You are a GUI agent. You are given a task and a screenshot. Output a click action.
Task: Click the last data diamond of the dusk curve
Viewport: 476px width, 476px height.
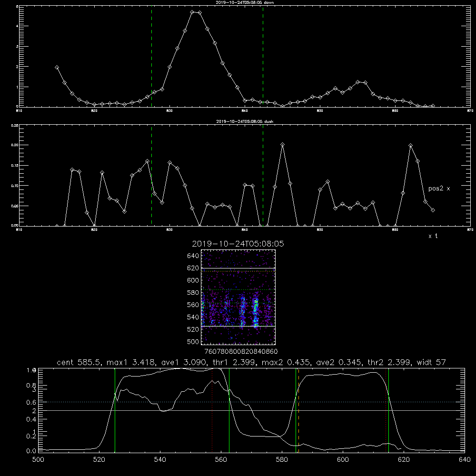433,210
